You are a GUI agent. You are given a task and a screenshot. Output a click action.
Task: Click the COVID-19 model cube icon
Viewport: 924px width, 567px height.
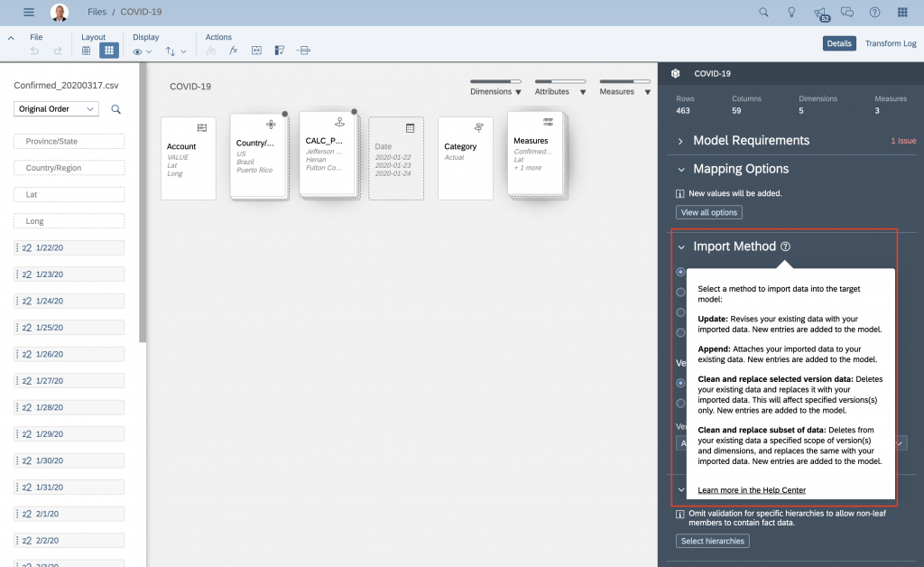coord(675,74)
